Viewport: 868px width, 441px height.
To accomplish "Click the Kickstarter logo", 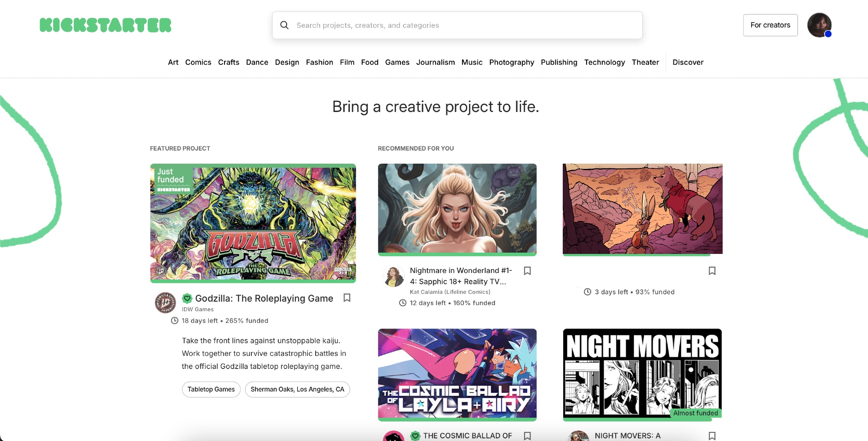I will pyautogui.click(x=106, y=25).
